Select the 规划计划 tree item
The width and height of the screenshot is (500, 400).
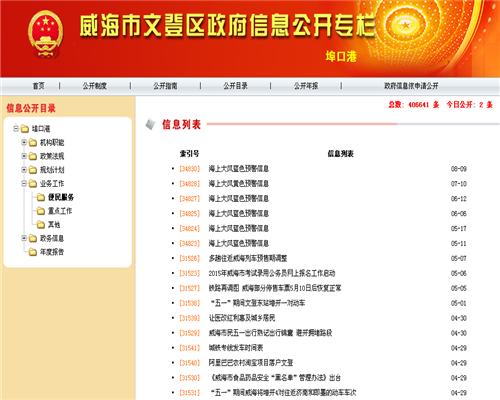pyautogui.click(x=52, y=170)
